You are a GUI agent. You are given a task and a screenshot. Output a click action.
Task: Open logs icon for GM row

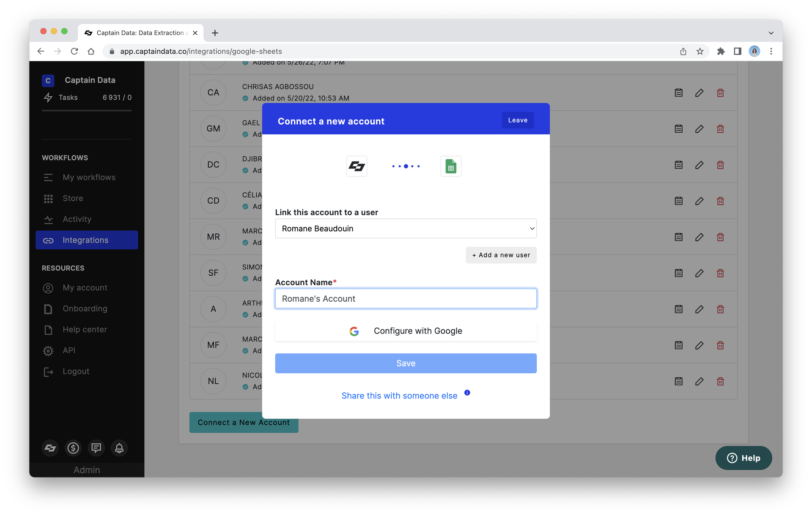pos(679,129)
